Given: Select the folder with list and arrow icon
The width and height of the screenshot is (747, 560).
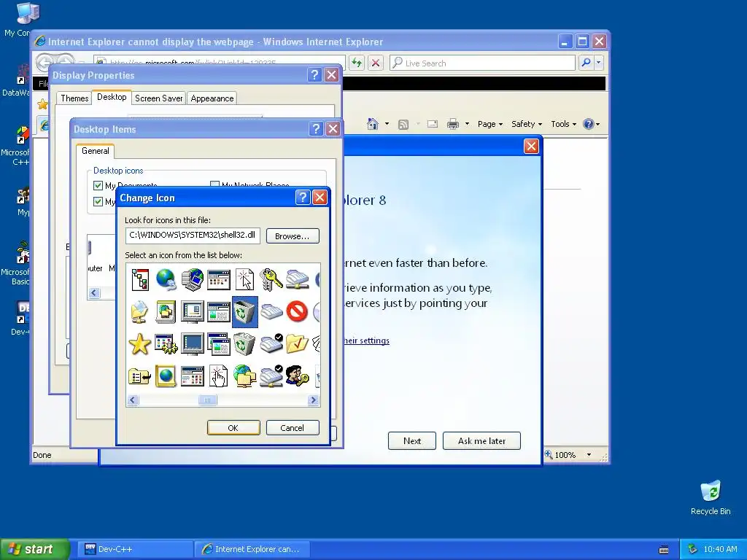Looking at the screenshot, I should point(140,376).
